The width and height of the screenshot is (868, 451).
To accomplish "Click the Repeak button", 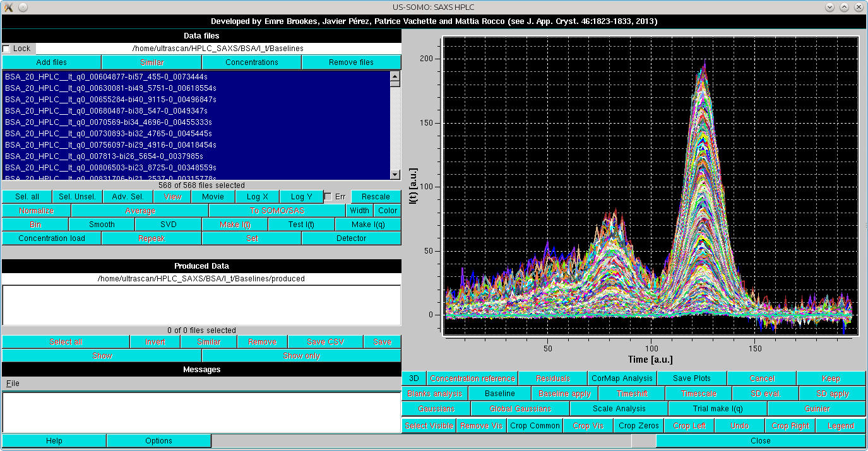I will coord(152,238).
